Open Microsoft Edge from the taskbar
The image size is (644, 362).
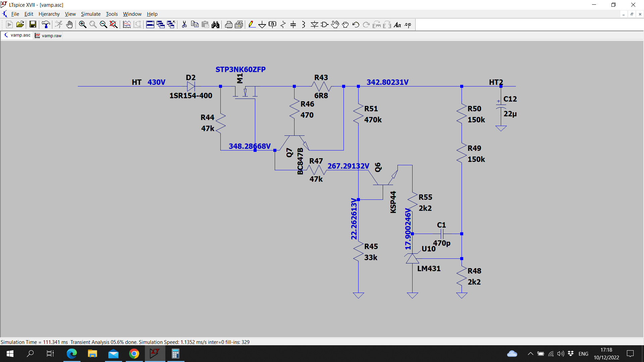[71, 354]
